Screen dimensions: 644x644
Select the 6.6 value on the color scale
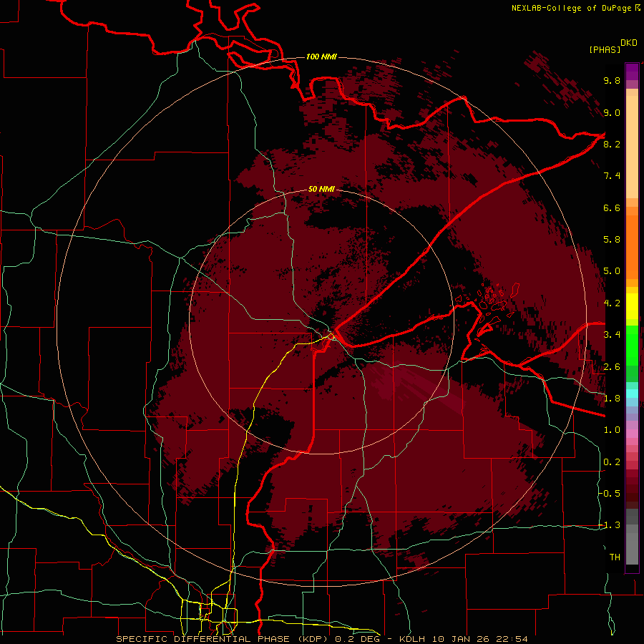(612, 208)
